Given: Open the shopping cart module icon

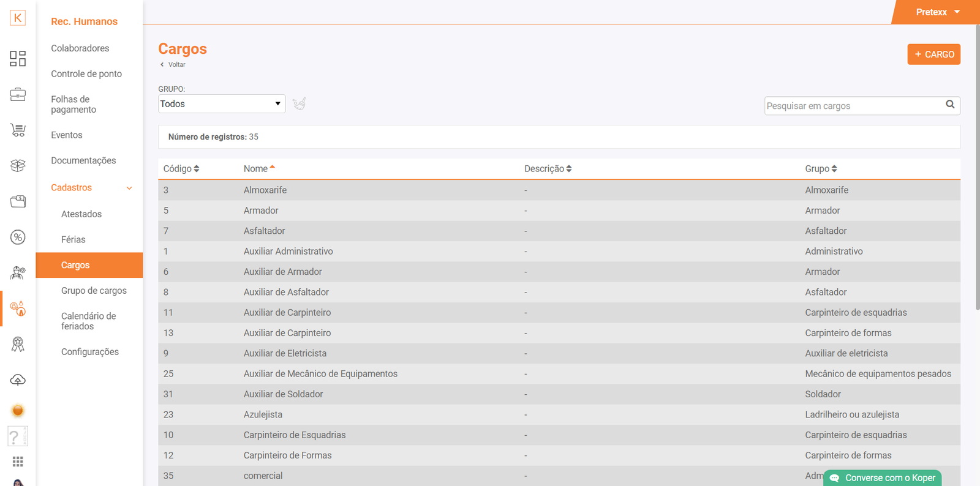Looking at the screenshot, I should (x=18, y=130).
